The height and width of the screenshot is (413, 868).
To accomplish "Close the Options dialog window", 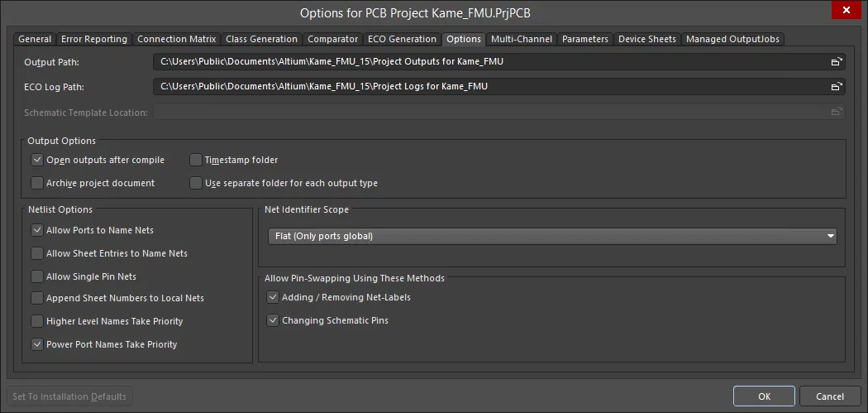I will [847, 11].
